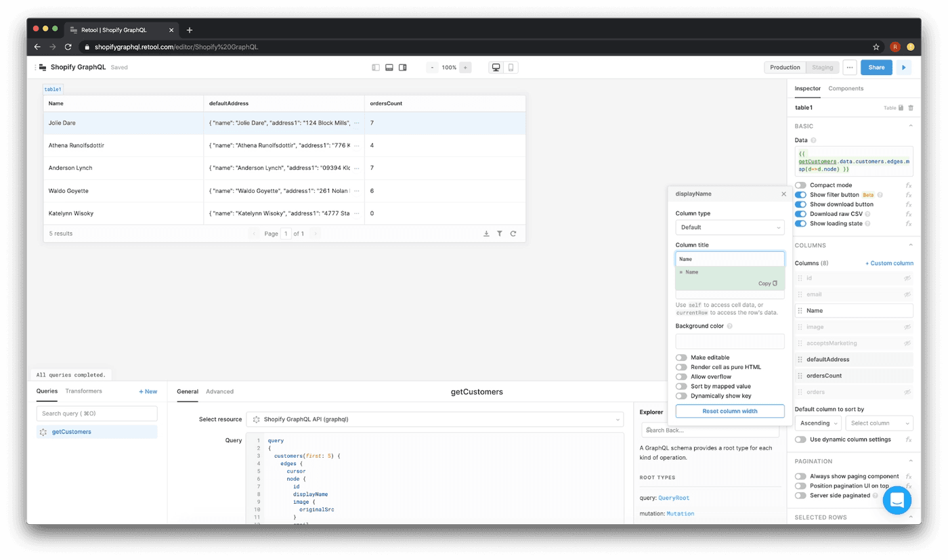This screenshot has height=560, width=948.
Task: Close the displayName column popup
Action: coord(784,194)
